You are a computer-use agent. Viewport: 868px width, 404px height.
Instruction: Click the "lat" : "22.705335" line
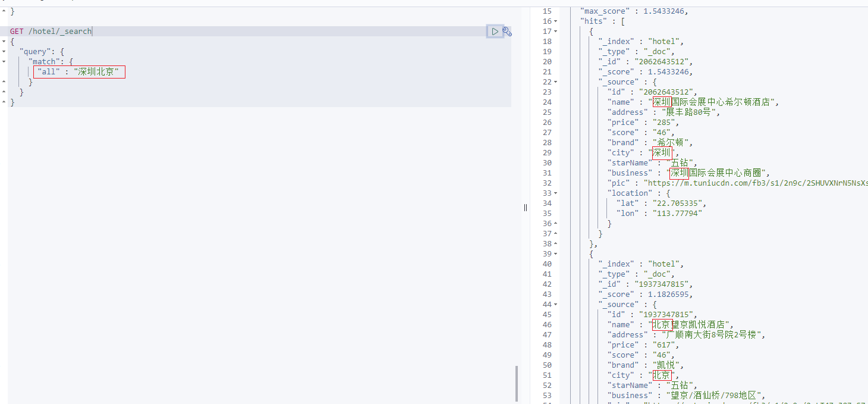pyautogui.click(x=662, y=203)
